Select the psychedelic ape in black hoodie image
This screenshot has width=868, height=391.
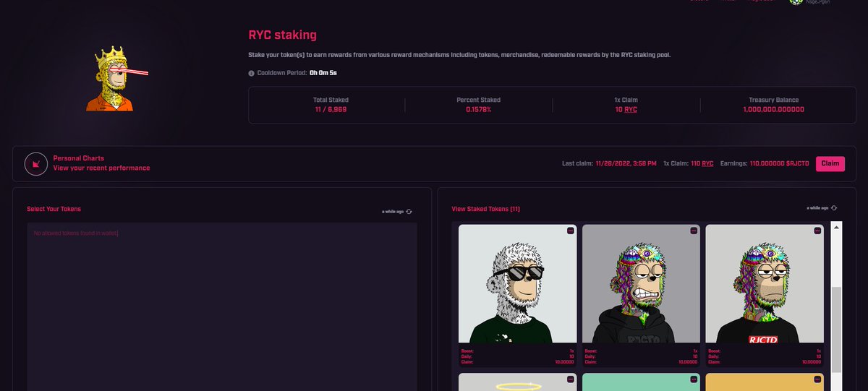(642, 283)
